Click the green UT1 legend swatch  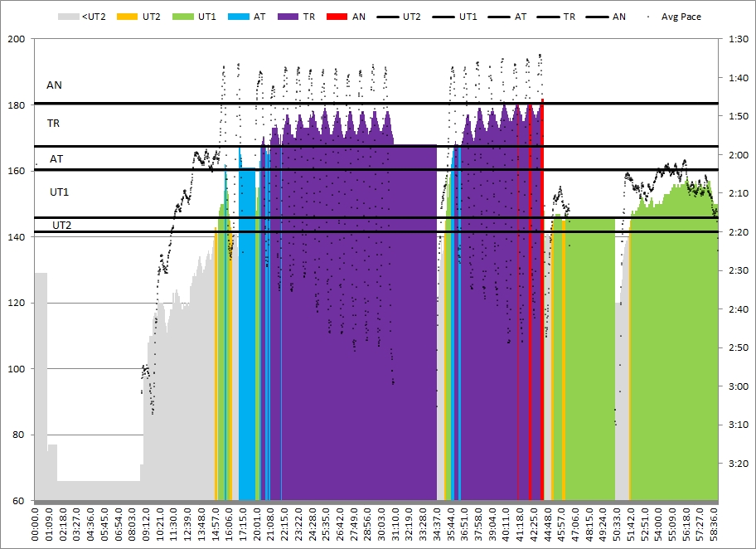tap(184, 16)
